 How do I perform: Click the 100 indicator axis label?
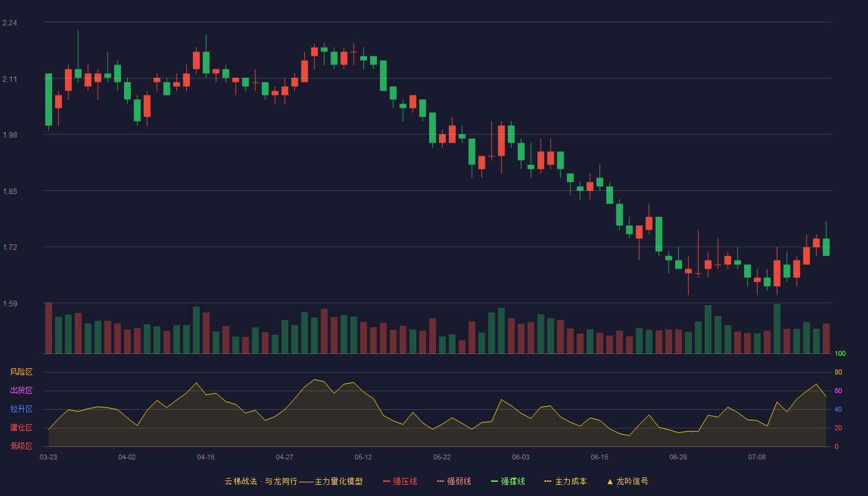(840, 354)
